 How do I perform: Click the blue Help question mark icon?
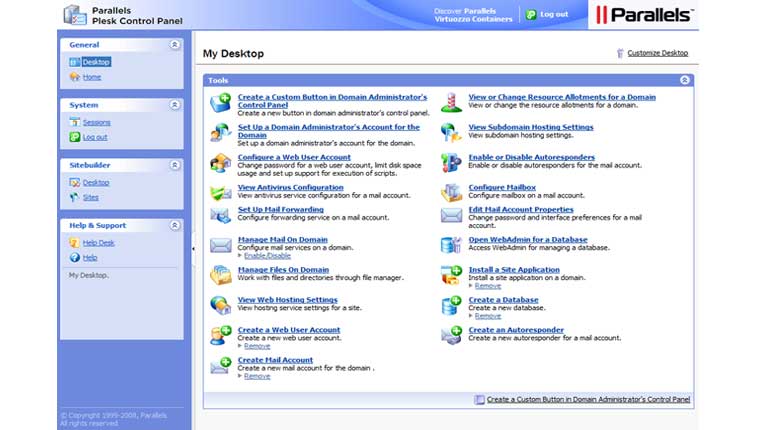(x=75, y=257)
